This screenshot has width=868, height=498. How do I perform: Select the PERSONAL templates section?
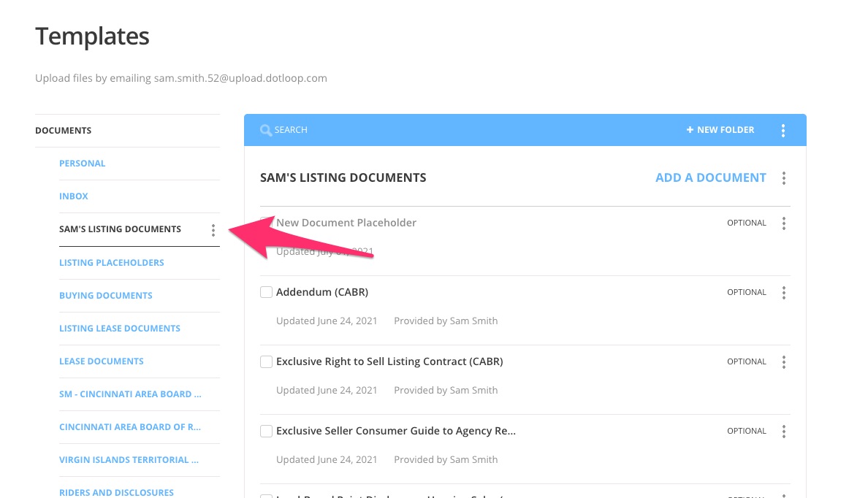point(82,163)
